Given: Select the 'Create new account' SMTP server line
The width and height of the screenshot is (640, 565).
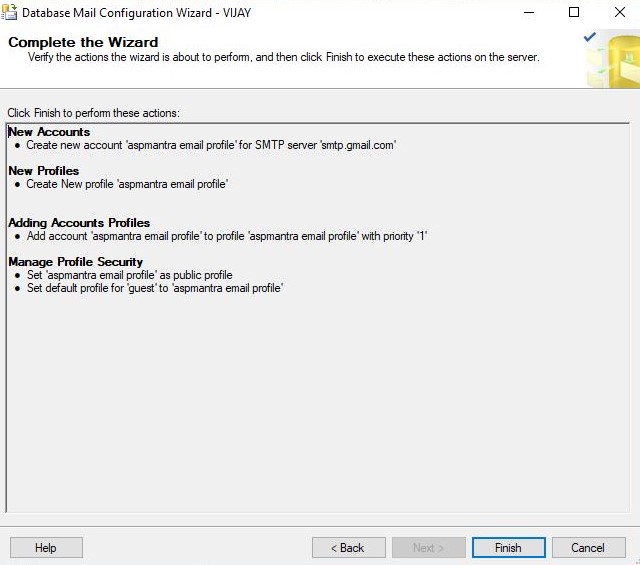Looking at the screenshot, I should (211, 145).
